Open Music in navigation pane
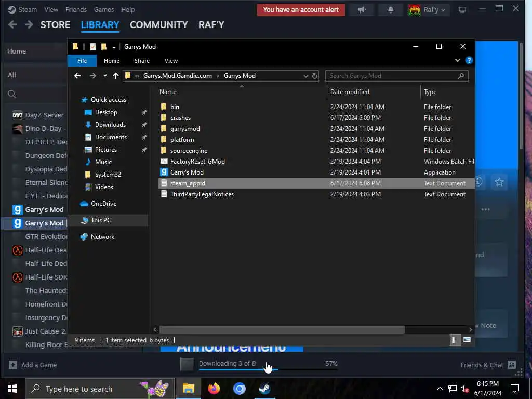Viewport: 532px width, 399px height. click(103, 162)
